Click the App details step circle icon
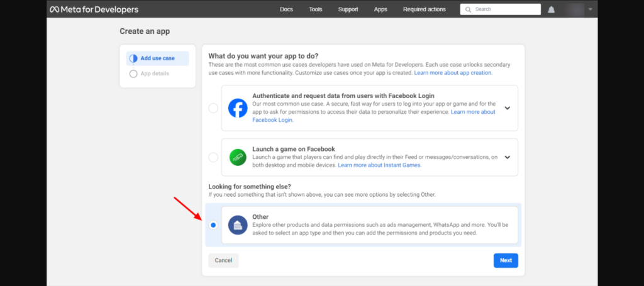Screen dimensions: 644x286 tap(133, 74)
